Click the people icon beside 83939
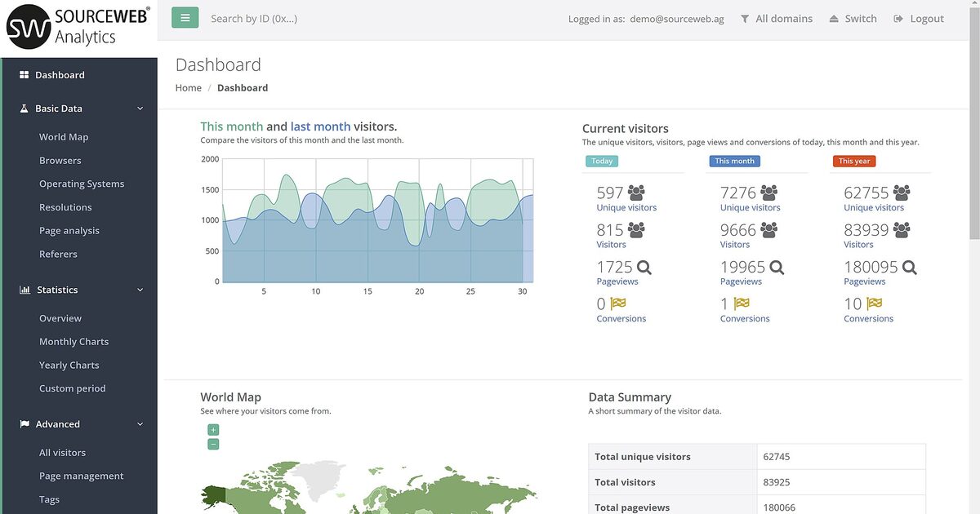This screenshot has height=514, width=980. [902, 230]
